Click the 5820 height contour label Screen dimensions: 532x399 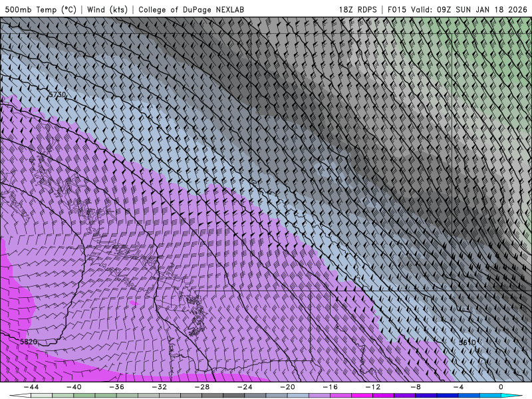29,342
